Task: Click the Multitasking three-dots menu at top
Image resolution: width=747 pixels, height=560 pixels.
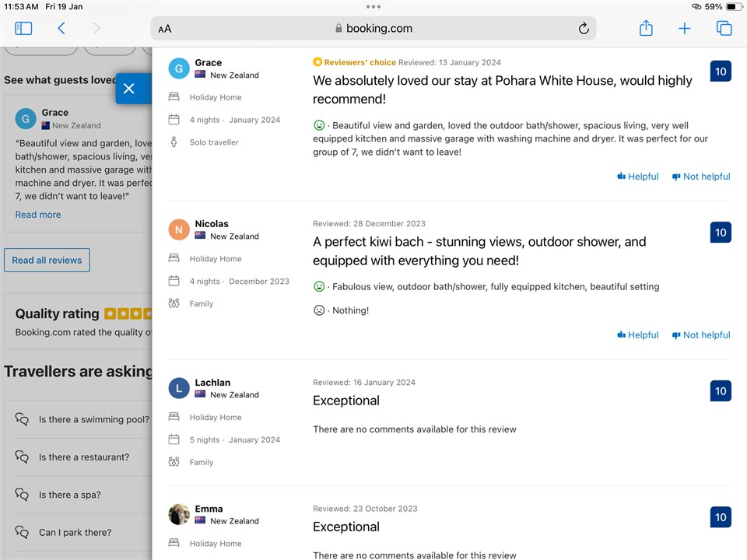Action: coord(373,6)
